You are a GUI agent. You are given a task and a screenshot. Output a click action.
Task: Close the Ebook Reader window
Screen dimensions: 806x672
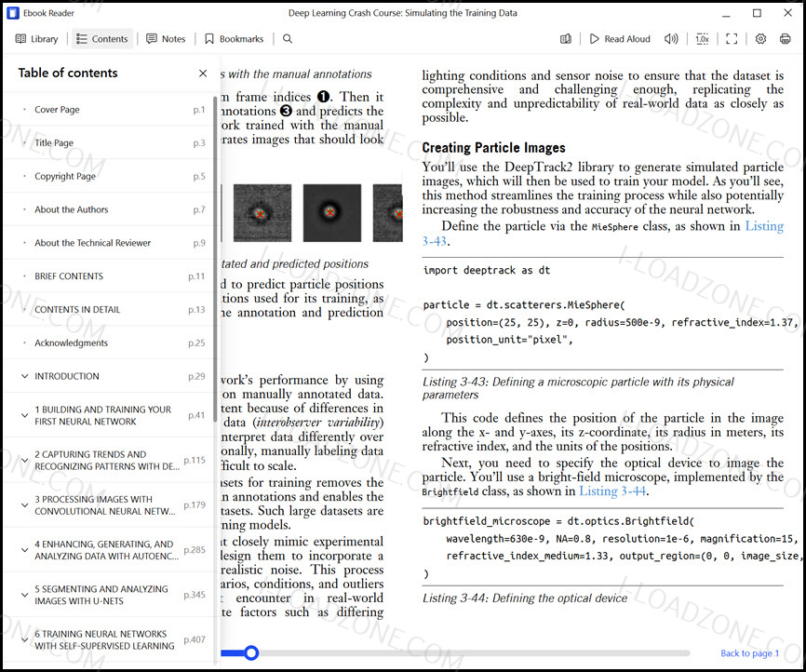click(787, 13)
